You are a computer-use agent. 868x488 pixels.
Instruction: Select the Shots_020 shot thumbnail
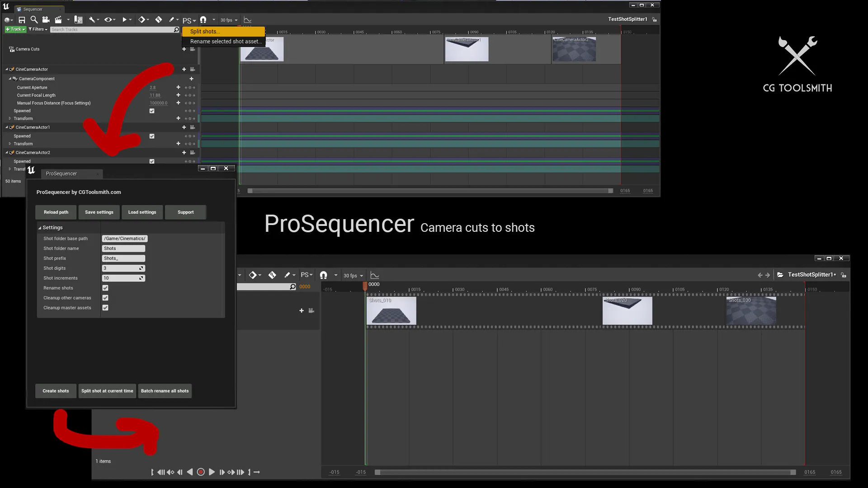point(627,310)
